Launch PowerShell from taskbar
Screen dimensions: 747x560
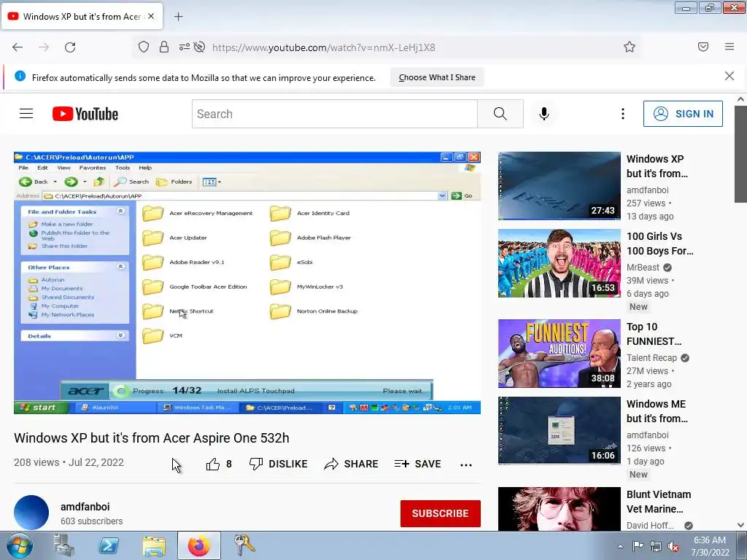click(x=108, y=545)
